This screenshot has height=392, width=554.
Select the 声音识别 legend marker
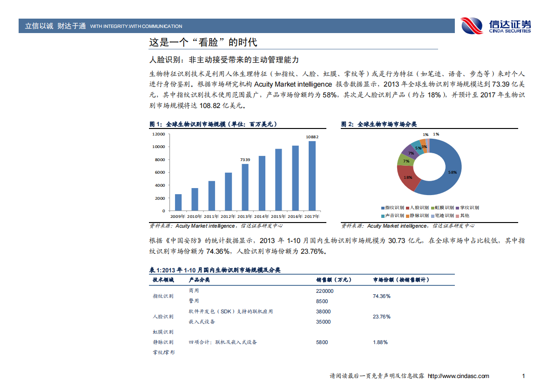pyautogui.click(x=383, y=215)
